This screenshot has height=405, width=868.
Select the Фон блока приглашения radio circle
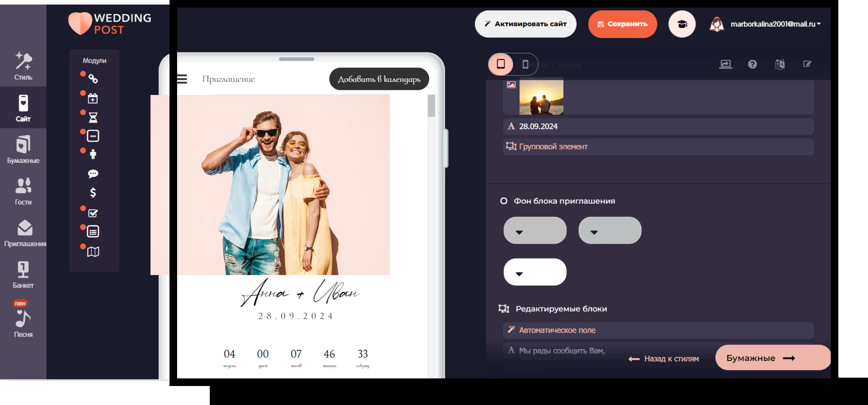coord(504,201)
